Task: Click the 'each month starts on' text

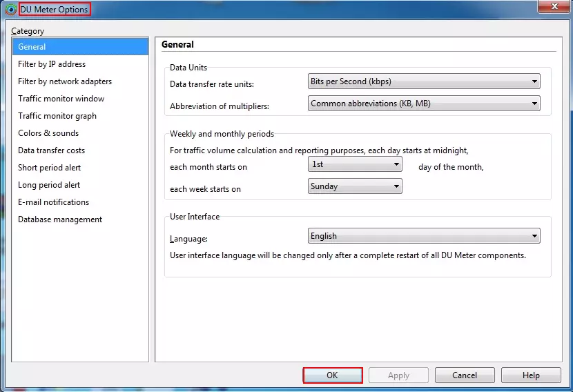Action: click(208, 167)
